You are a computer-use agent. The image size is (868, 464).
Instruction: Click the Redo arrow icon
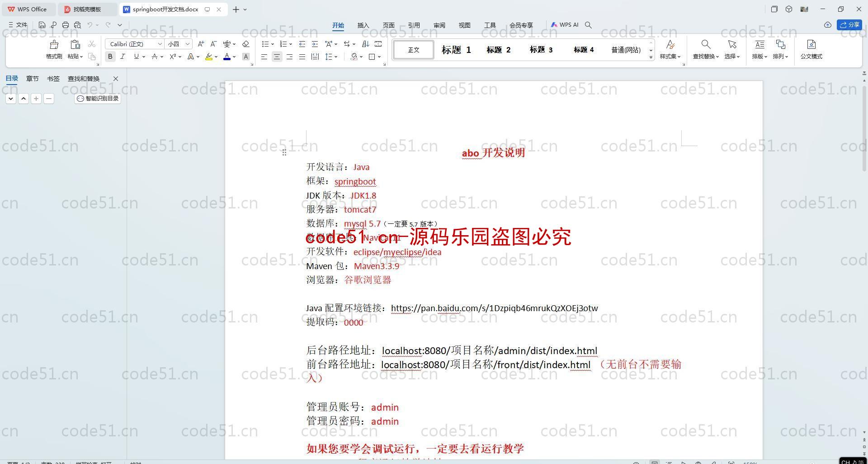pos(108,25)
